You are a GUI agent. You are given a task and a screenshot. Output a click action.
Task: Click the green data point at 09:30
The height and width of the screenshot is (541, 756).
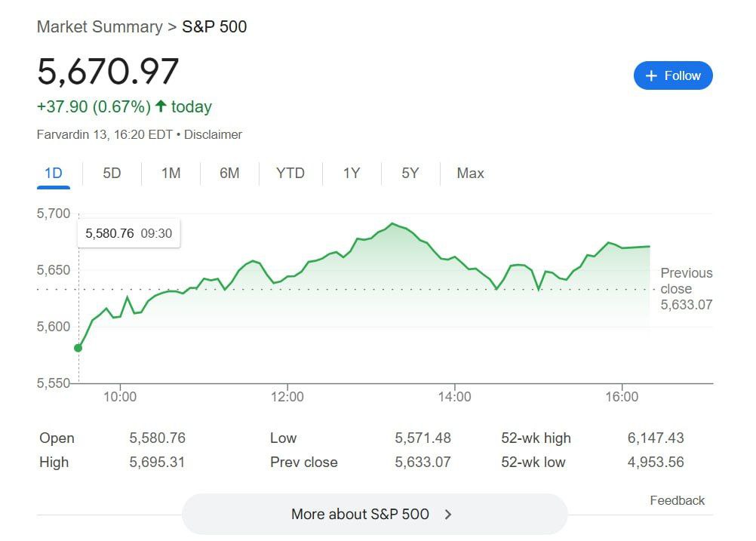(x=78, y=348)
